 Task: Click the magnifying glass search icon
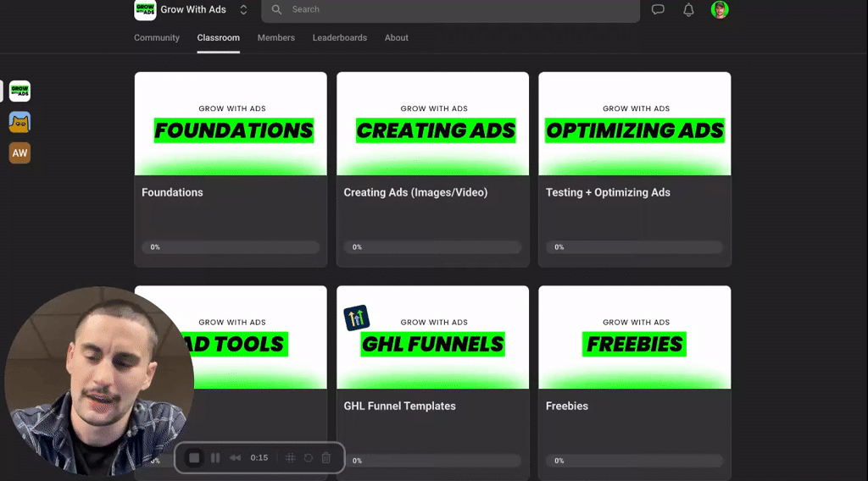tap(277, 9)
